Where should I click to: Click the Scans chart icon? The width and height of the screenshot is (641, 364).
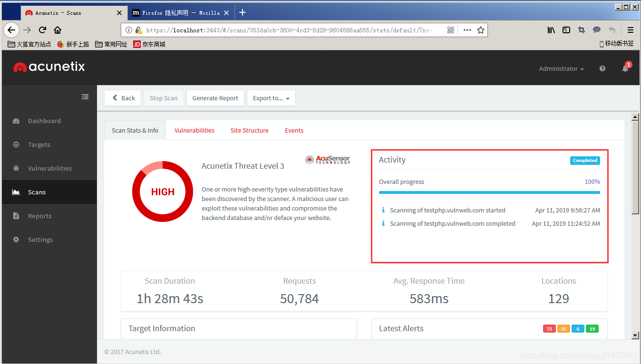pos(16,192)
